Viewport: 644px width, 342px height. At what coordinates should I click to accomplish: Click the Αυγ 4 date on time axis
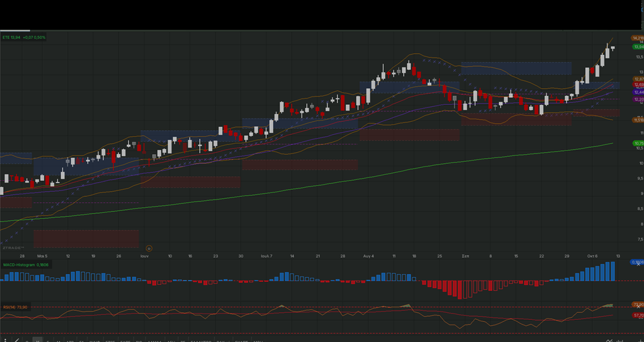(368, 256)
